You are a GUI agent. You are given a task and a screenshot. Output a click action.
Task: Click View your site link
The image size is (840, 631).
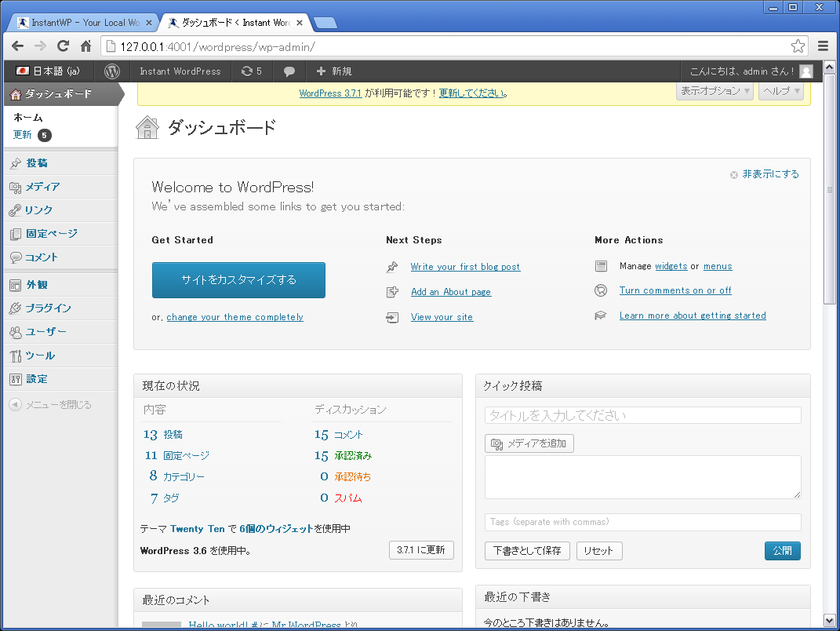442,317
